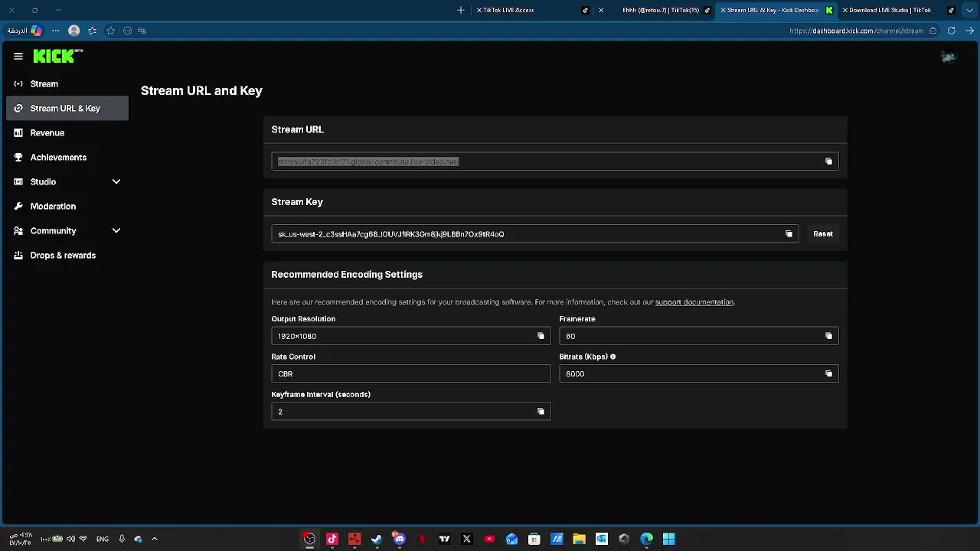Open the X app in taskbar

(466, 539)
